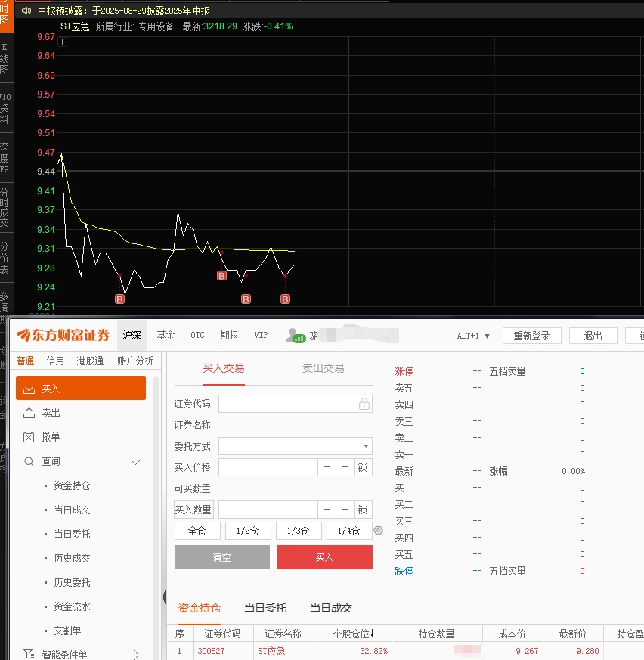Open the 期权 options tab

click(x=229, y=335)
